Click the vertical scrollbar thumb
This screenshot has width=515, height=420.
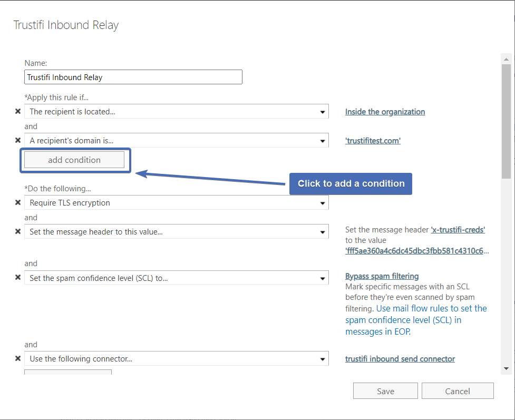[x=506, y=122]
